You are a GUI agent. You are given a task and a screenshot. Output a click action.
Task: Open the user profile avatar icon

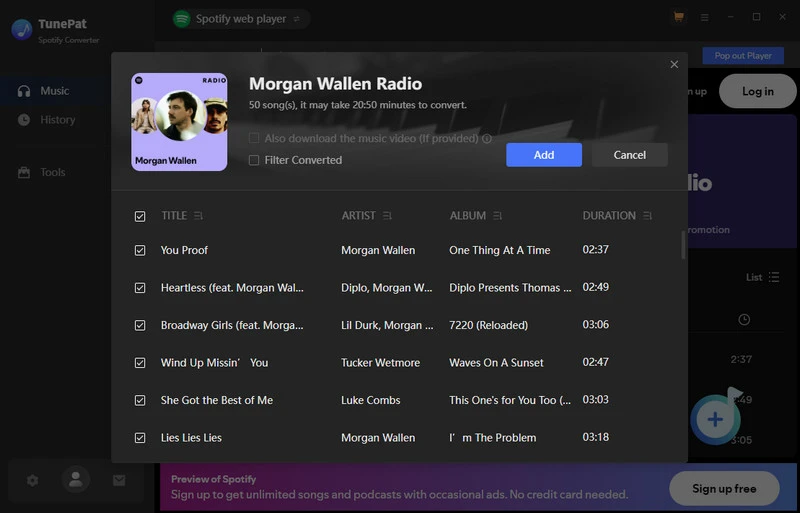(x=76, y=480)
